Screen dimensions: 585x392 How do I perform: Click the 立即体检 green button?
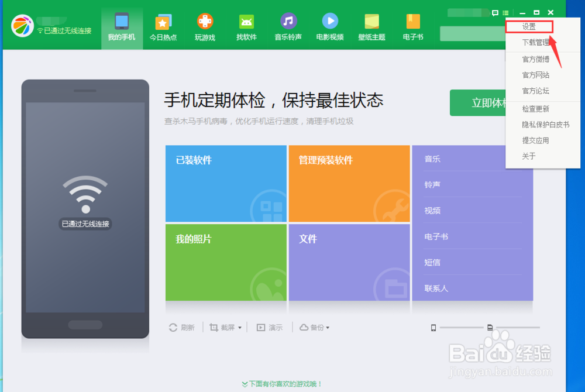477,102
